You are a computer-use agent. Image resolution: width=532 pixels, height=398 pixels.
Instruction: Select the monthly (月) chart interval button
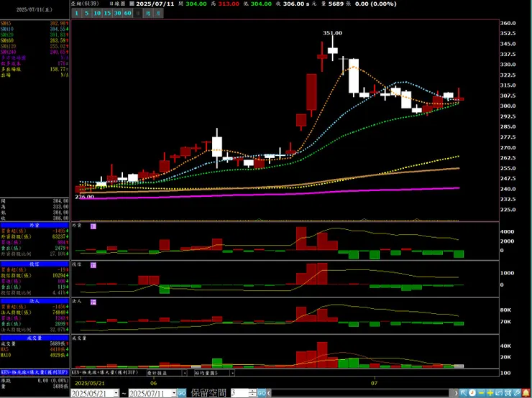159,13
